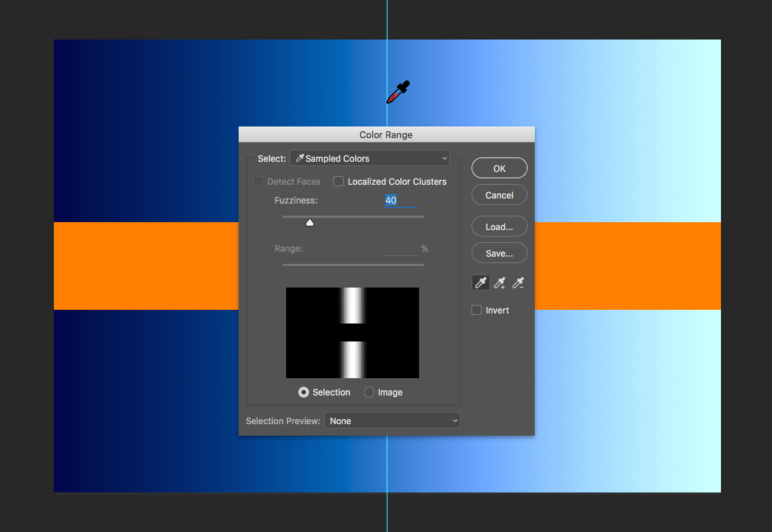Click the Load... button
This screenshot has height=532, width=772.
500,226
